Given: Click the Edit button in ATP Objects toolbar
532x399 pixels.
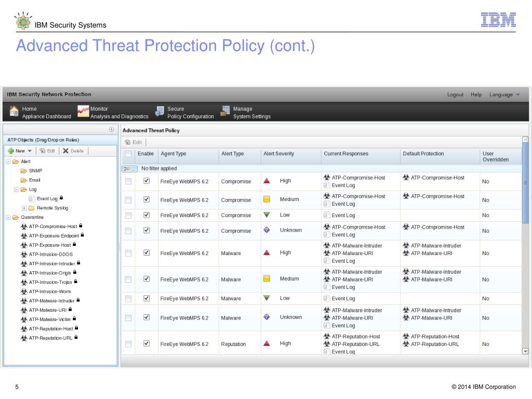Looking at the screenshot, I should (47, 151).
